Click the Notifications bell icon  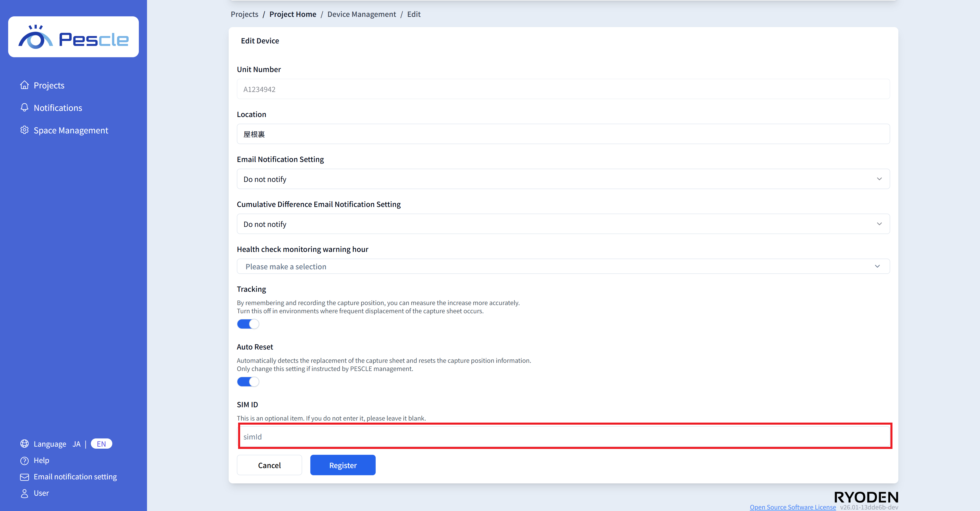[24, 107]
